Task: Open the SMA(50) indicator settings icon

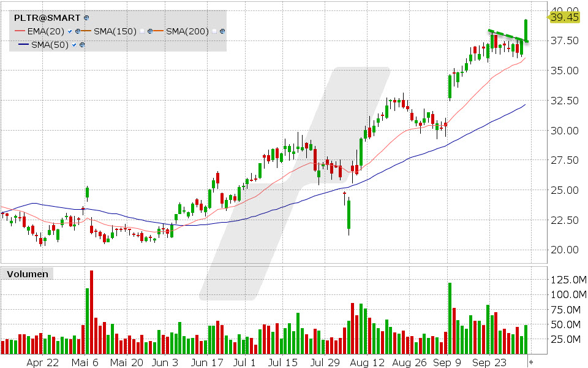Action: click(82, 45)
